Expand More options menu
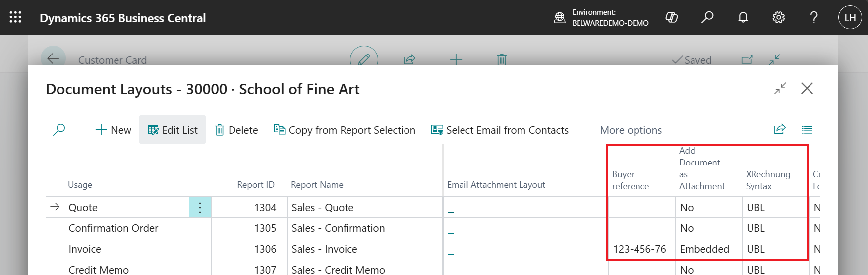868x275 pixels. click(x=631, y=130)
